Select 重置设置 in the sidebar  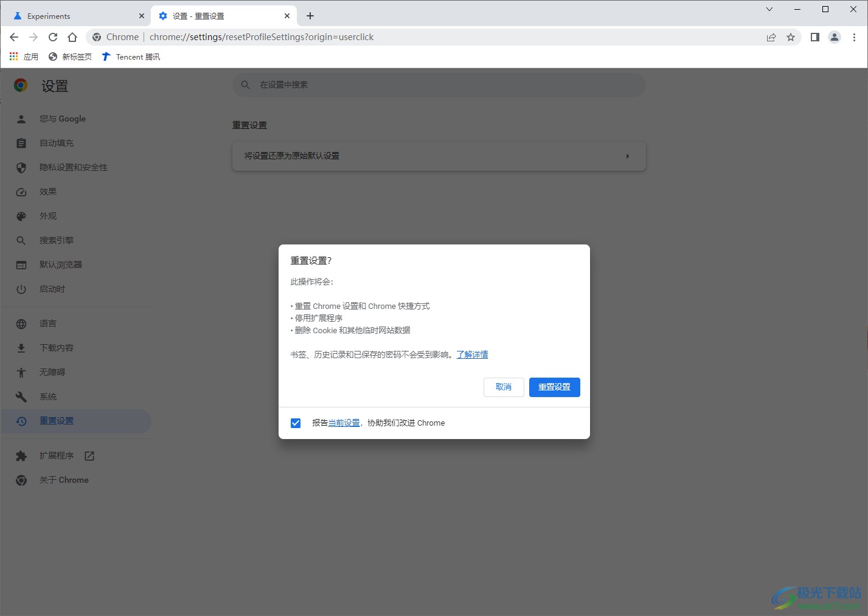point(76,421)
